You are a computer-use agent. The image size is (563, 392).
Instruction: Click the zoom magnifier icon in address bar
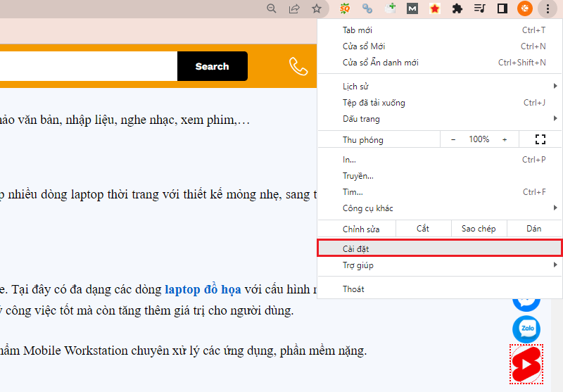coord(272,8)
